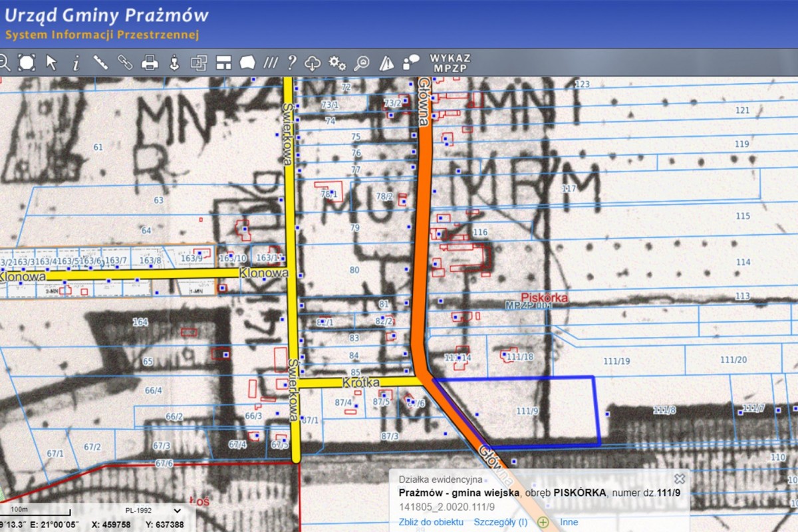Viewport: 798px width, 532px height.
Task: Click parcel 111/19 on the map
Action: tap(616, 361)
